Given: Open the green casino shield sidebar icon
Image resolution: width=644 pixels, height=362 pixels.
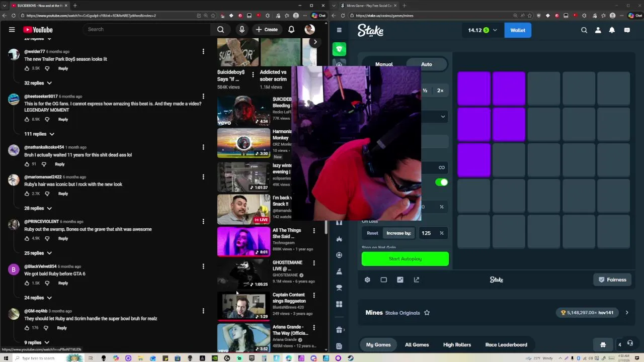Looking at the screenshot, I should coord(339,49).
